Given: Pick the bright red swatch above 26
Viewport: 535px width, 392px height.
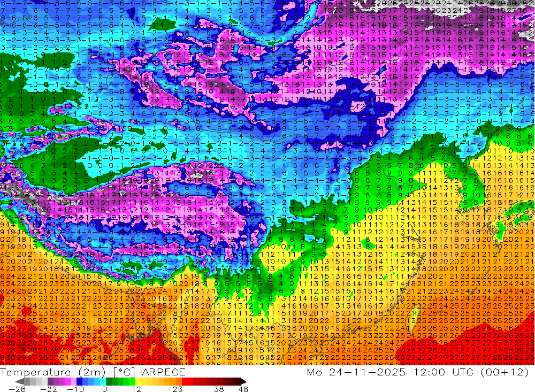Looking at the screenshot, I should [x=185, y=381].
